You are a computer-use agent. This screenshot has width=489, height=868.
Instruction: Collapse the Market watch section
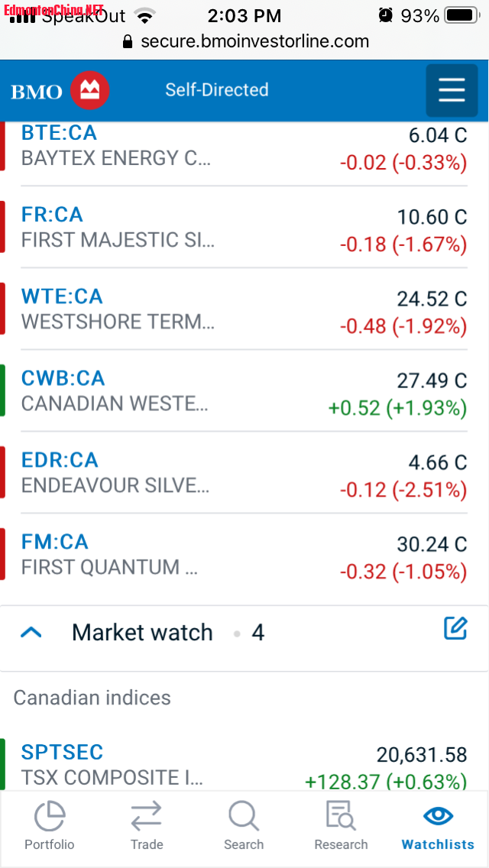click(31, 633)
